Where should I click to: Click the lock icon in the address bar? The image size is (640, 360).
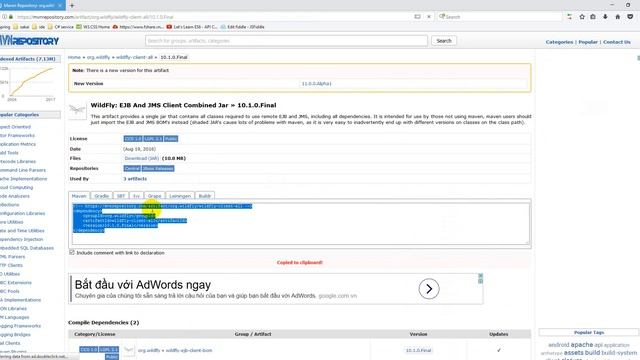[x=11, y=17]
